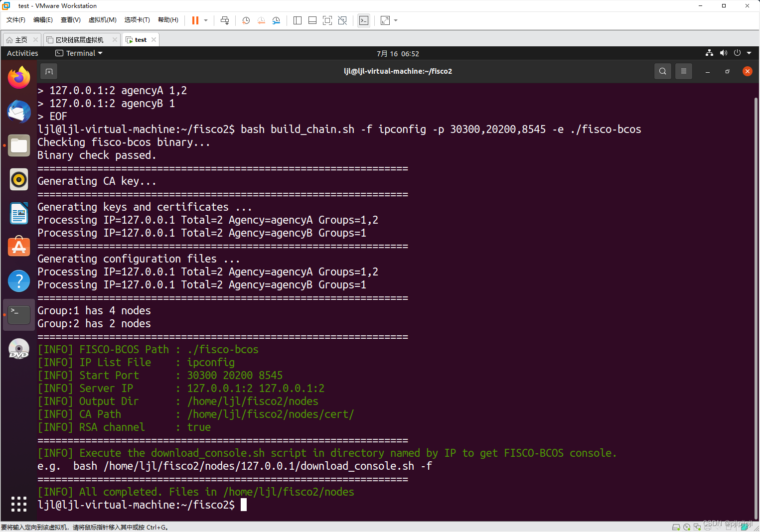Open LibreOffice Writer from the dock

[x=19, y=213]
